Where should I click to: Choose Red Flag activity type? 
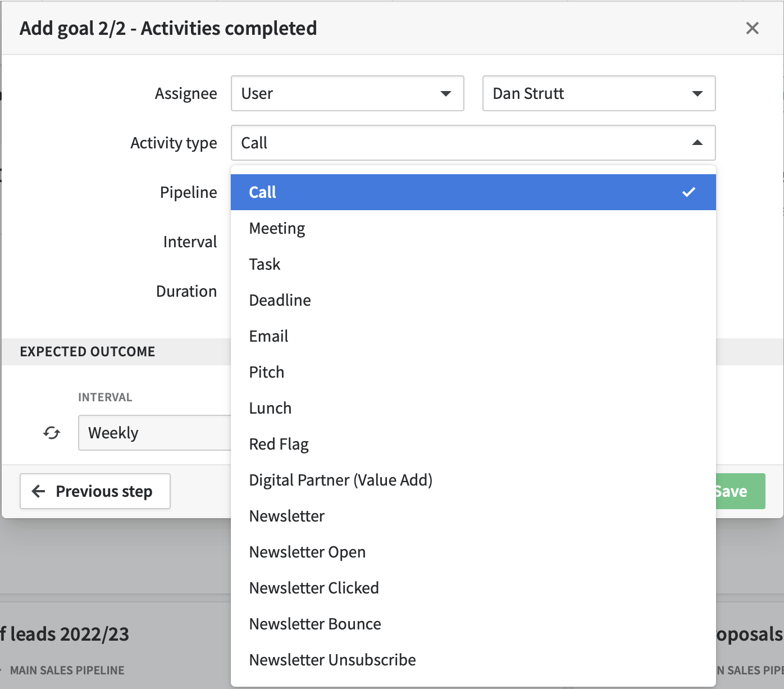tap(279, 444)
